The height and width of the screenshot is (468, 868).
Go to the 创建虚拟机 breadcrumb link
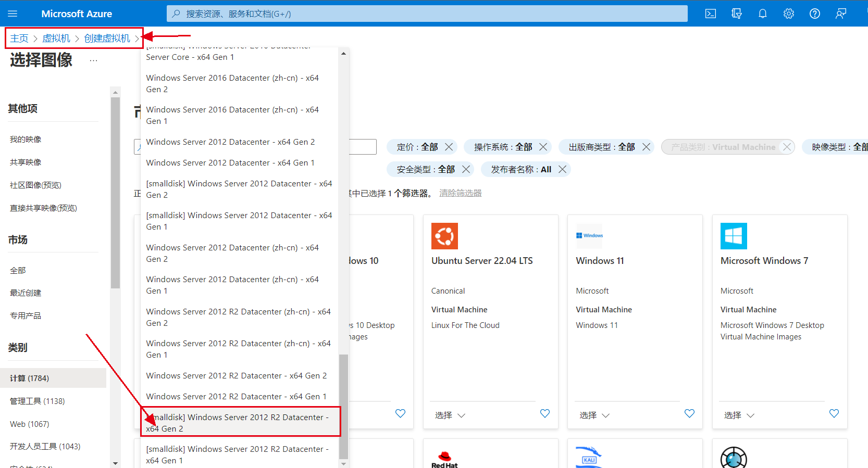107,38
